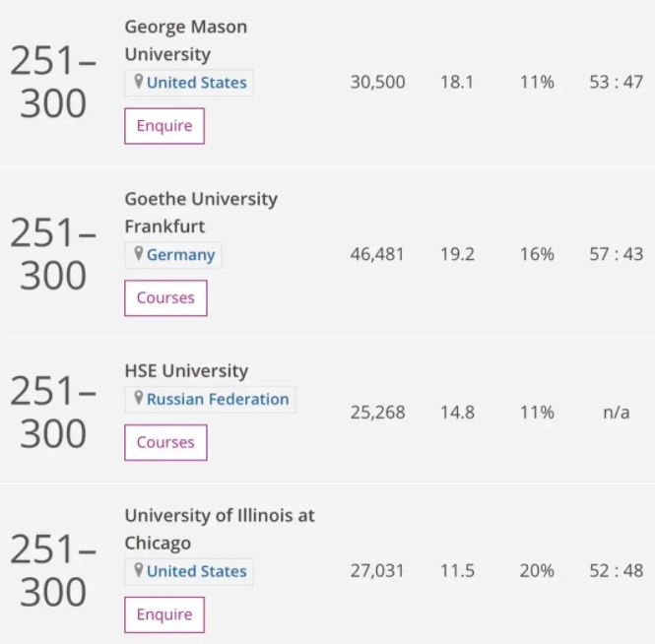
Task: Follow the Germany country link
Action: pyautogui.click(x=181, y=254)
